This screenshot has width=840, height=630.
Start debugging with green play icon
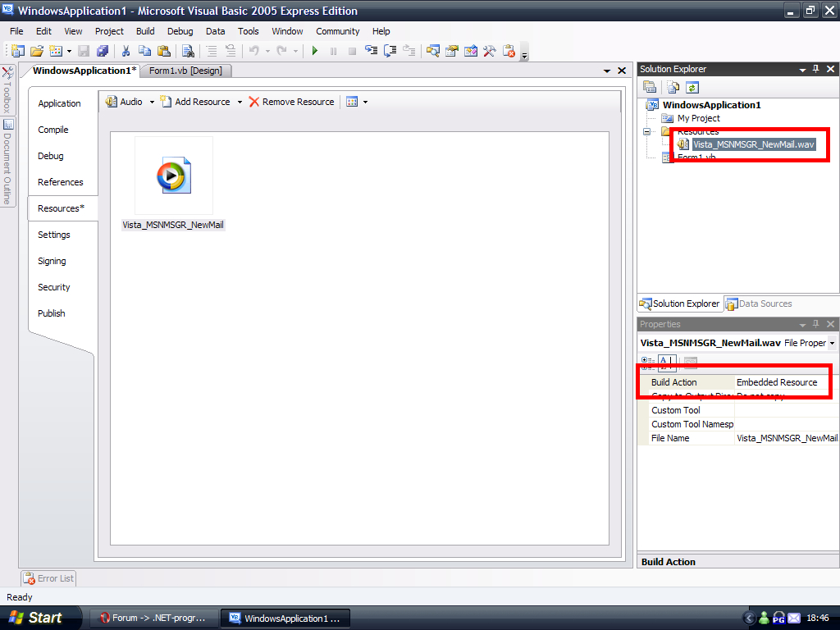click(x=314, y=51)
